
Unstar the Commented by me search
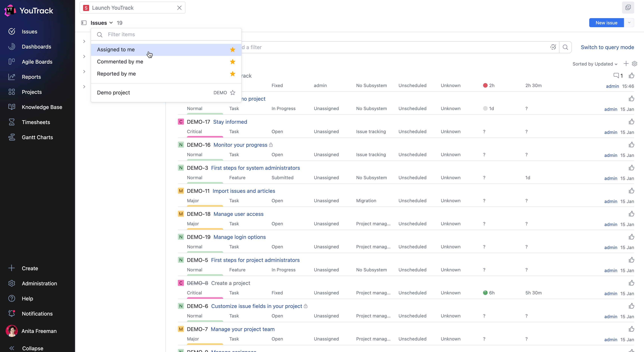(232, 62)
